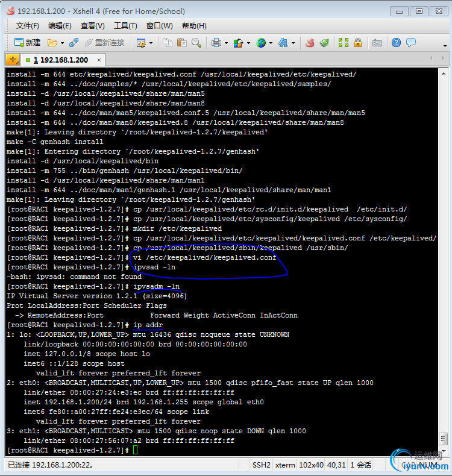Click the 1 会话 status entry
452x476 pixels.
pyautogui.click(x=360, y=465)
